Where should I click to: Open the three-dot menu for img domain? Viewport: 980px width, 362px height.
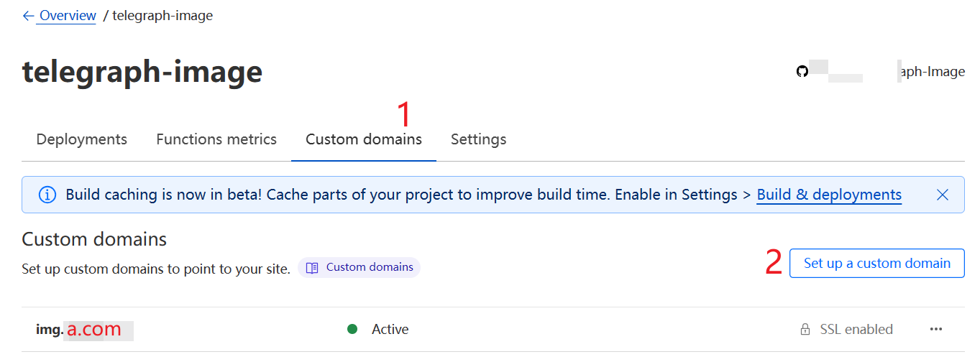(x=935, y=329)
